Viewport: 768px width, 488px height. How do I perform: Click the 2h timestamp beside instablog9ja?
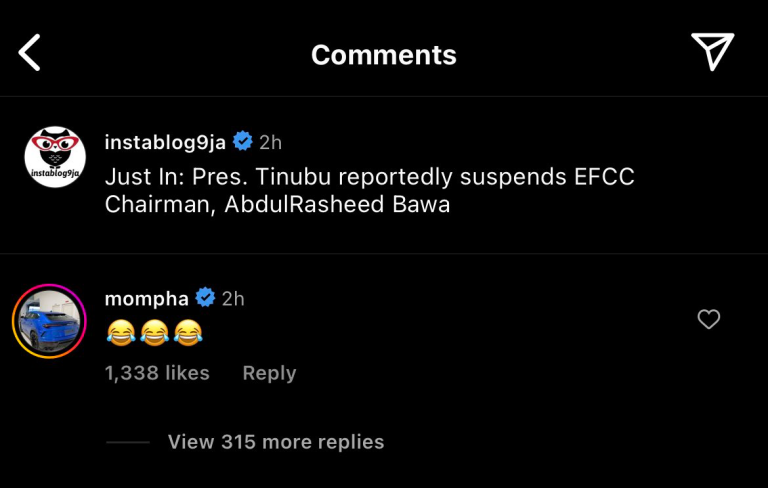(270, 142)
